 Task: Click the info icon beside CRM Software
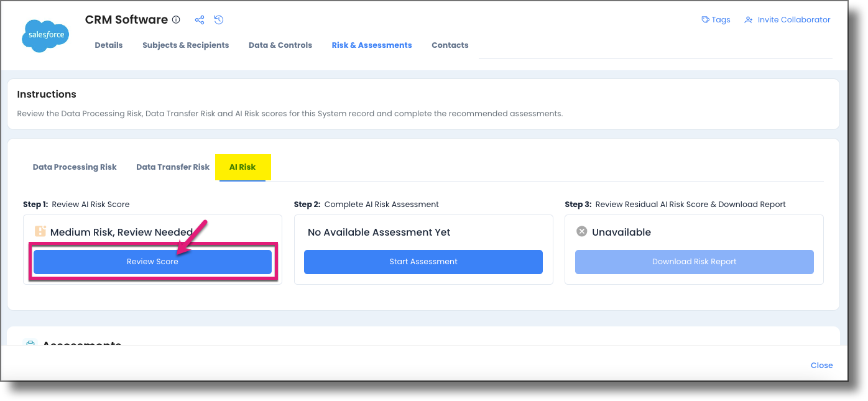pyautogui.click(x=176, y=20)
